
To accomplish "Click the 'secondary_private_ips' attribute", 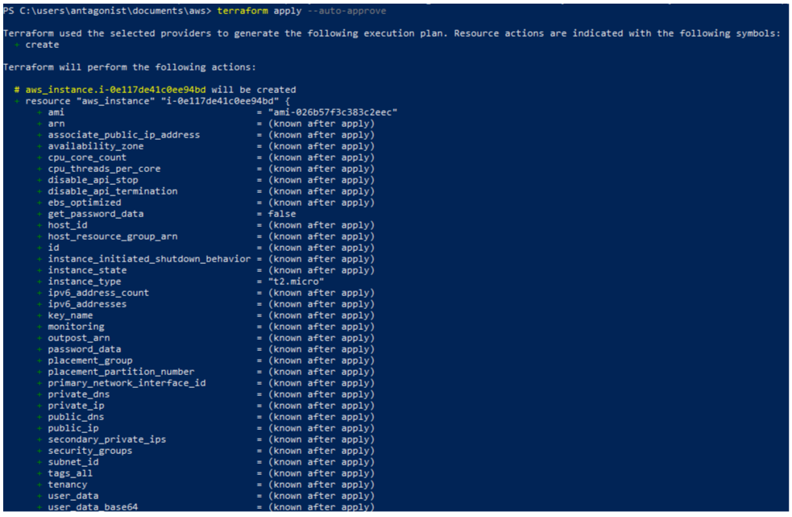I will click(x=107, y=439).
